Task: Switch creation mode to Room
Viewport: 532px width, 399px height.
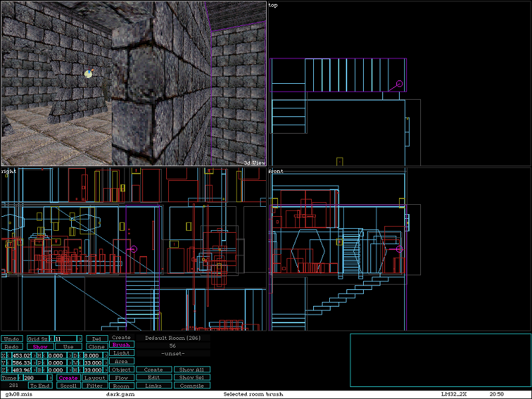Action: (121, 386)
